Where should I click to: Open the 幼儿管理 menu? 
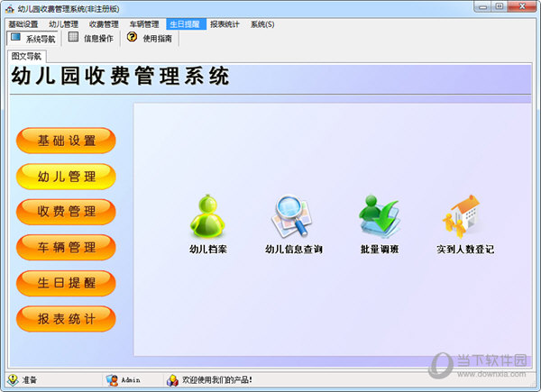[x=63, y=24]
